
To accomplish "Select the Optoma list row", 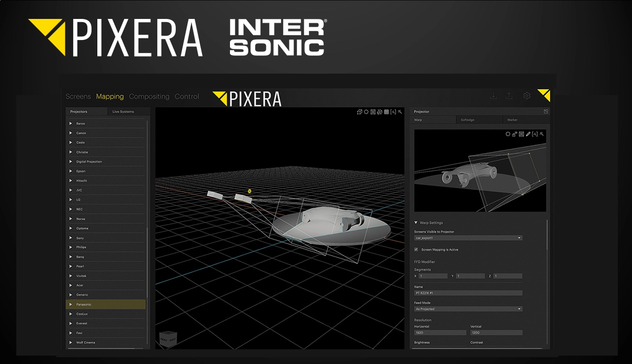I will [x=105, y=228].
